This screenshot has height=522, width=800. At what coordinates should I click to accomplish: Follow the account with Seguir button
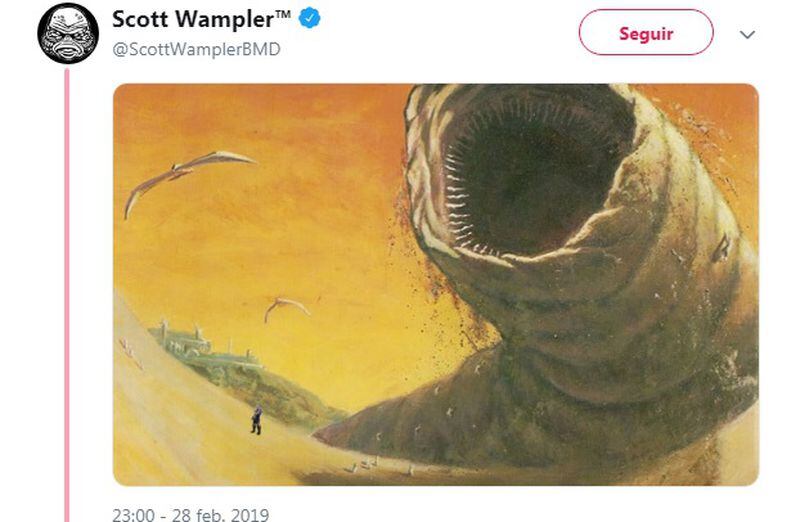click(646, 32)
